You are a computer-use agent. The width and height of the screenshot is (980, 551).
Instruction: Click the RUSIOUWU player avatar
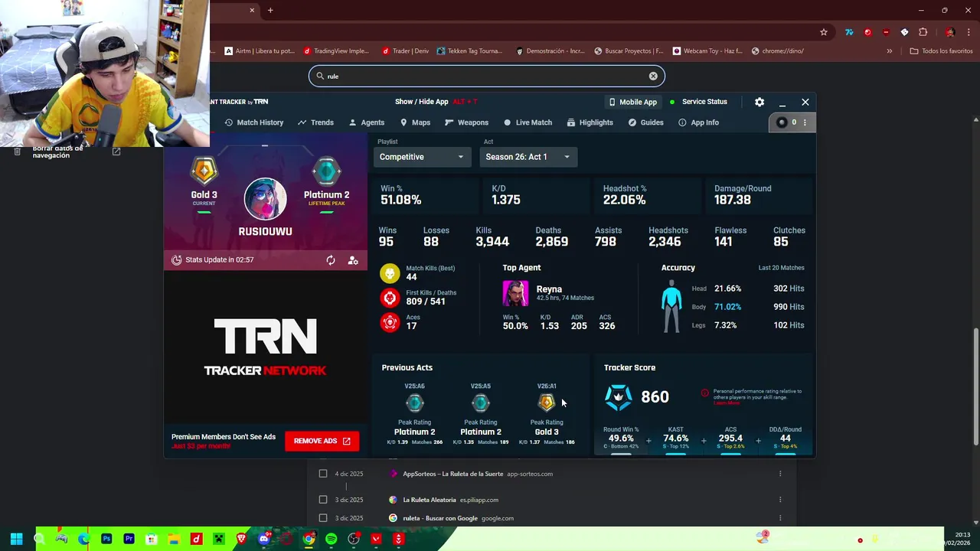265,199
